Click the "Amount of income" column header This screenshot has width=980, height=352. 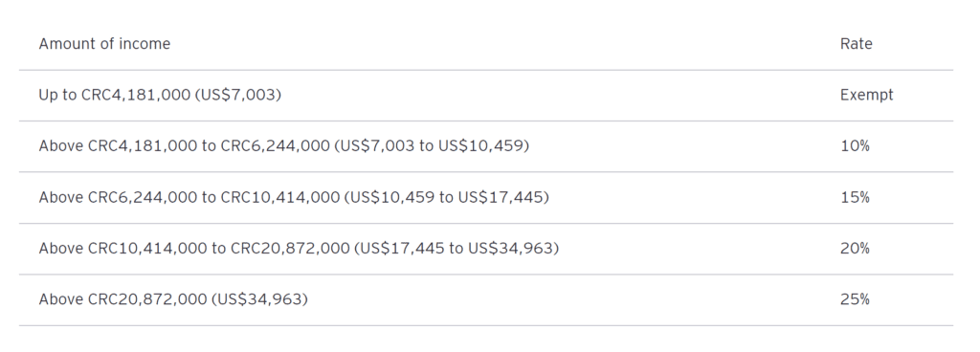click(104, 44)
